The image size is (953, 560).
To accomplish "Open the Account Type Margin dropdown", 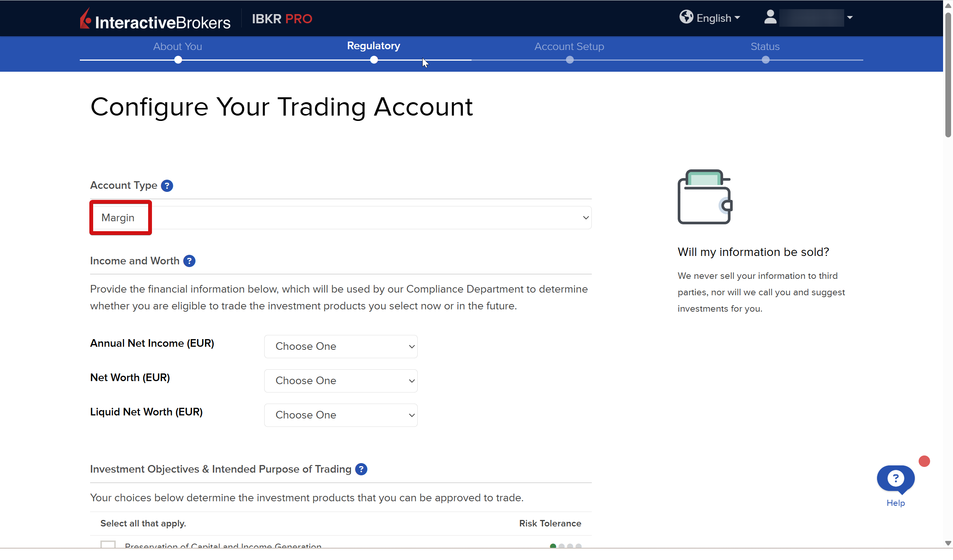I will (341, 218).
